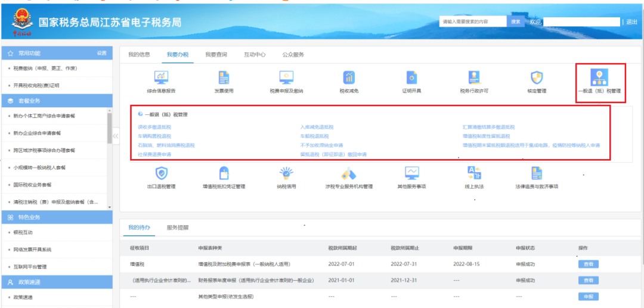Open 社保费退费申请 link
Viewport: 644px width, 308px height.
154,154
